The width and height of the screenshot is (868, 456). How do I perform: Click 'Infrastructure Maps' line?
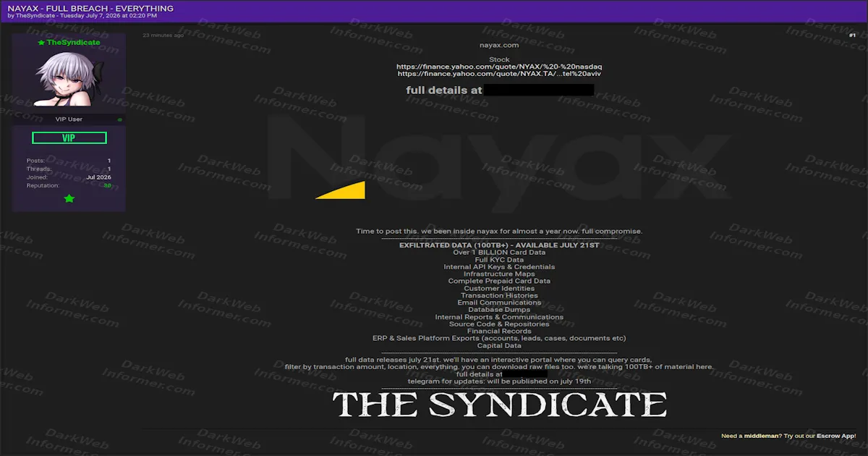pyautogui.click(x=499, y=274)
